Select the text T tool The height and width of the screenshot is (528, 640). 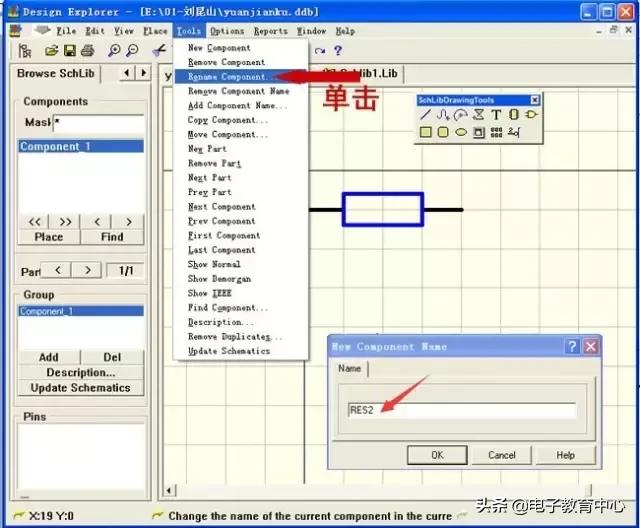(496, 115)
